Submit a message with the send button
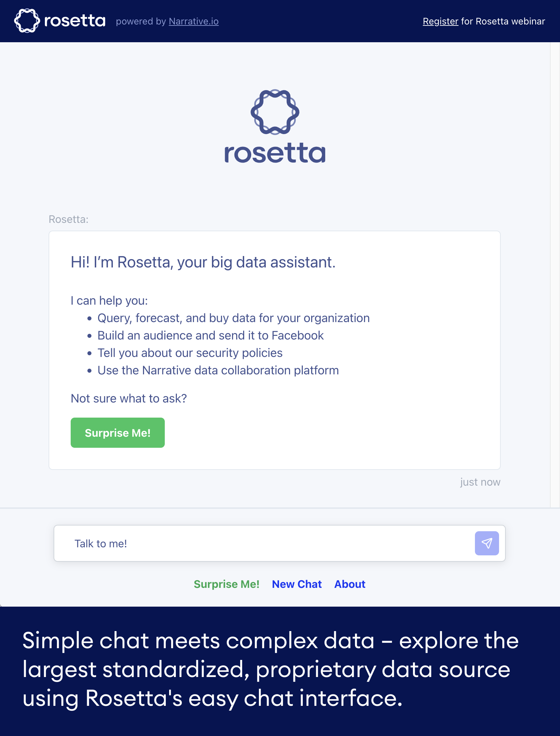 click(x=487, y=543)
